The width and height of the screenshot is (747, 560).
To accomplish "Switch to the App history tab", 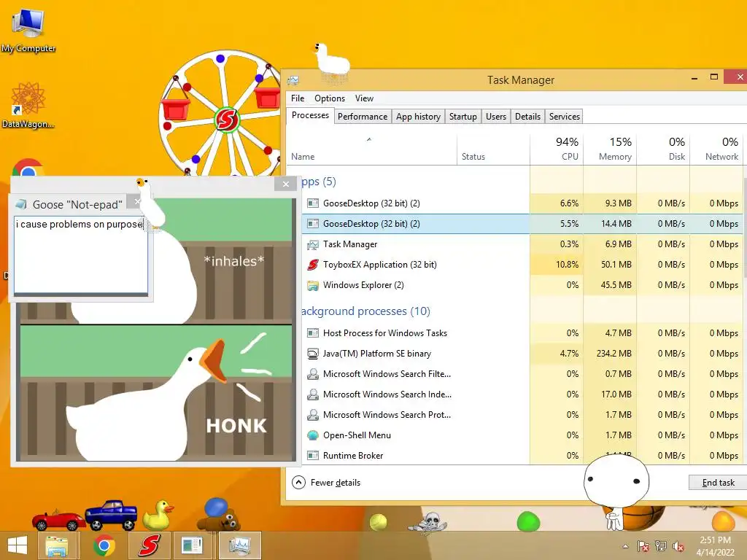I will tap(418, 117).
